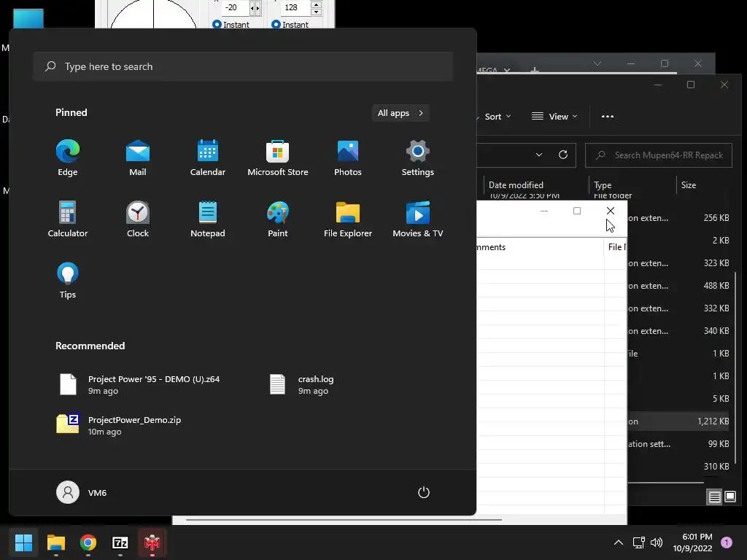Sort by the Type column header
The image size is (747, 560).
tap(632, 185)
